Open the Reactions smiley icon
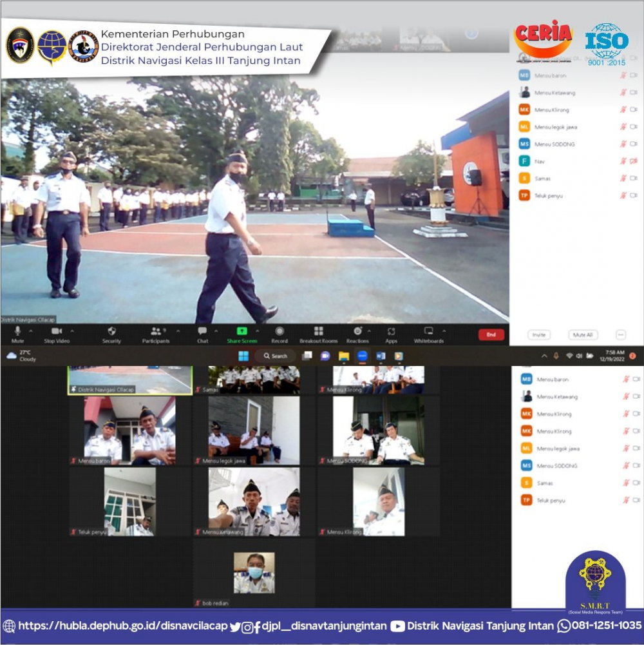Image resolution: width=644 pixels, height=645 pixels. point(357,331)
